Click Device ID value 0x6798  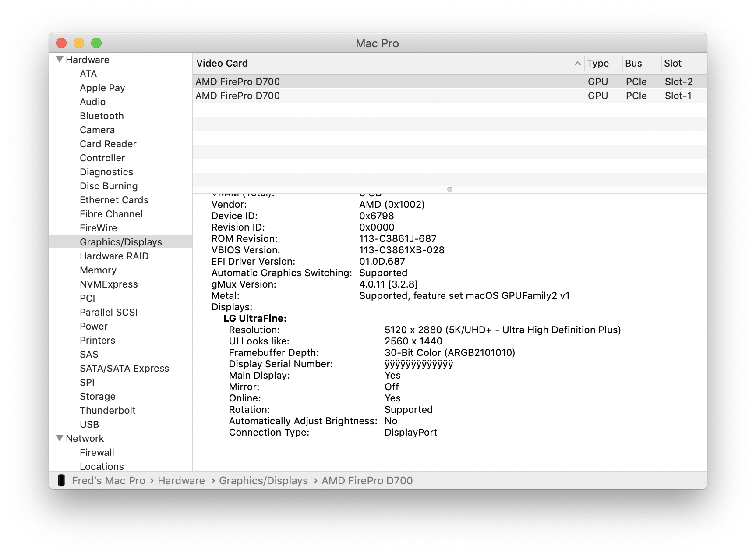click(377, 216)
